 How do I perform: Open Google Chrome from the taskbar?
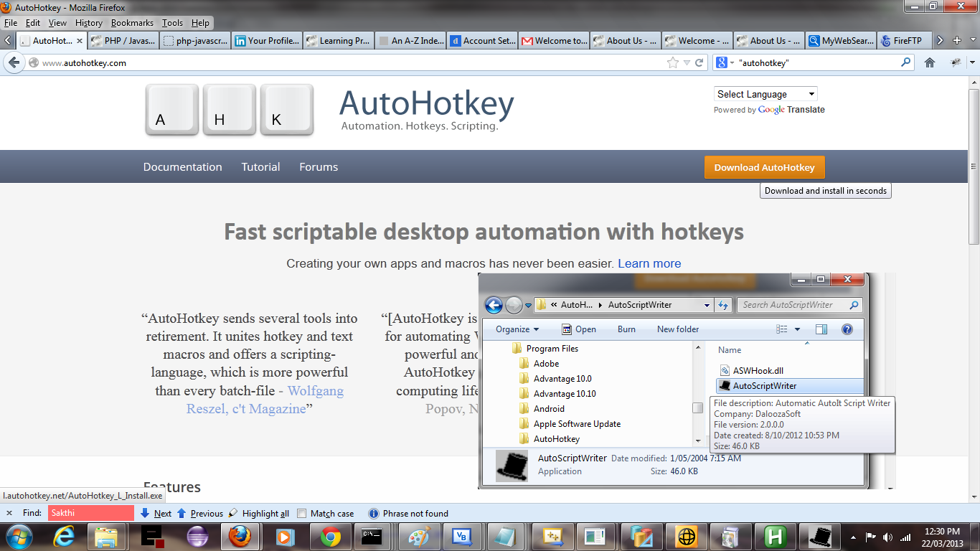(x=330, y=536)
